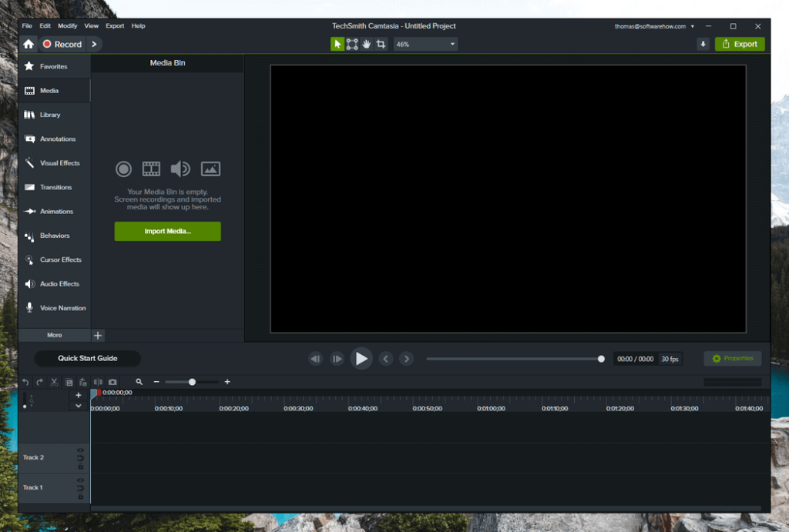Toggle Track 1 visibility eye
This screenshot has height=532, width=789.
(80, 480)
